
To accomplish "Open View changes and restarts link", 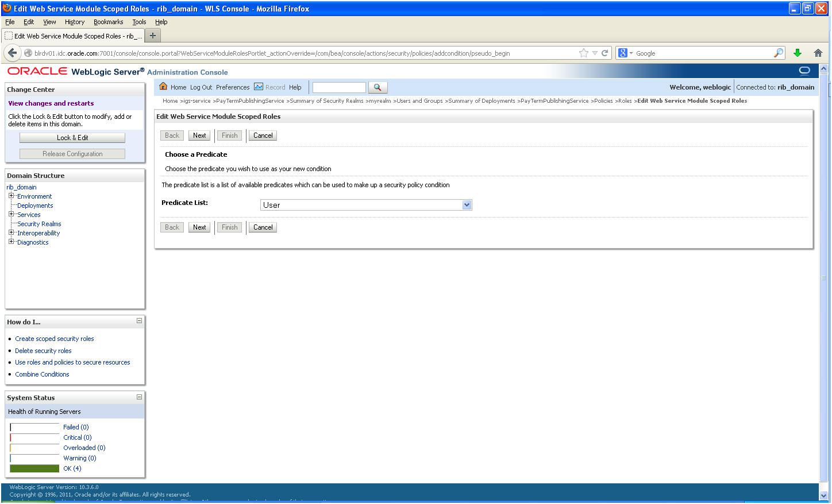I will click(x=51, y=103).
